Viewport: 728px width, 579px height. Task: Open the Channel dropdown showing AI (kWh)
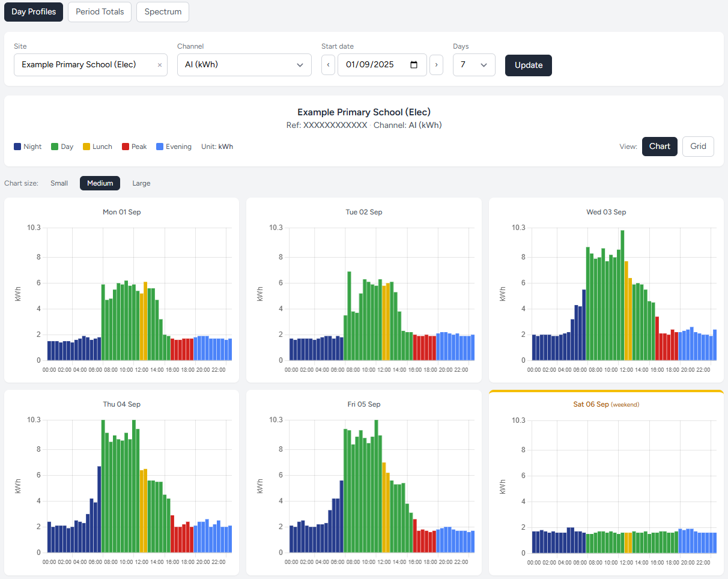pyautogui.click(x=244, y=65)
